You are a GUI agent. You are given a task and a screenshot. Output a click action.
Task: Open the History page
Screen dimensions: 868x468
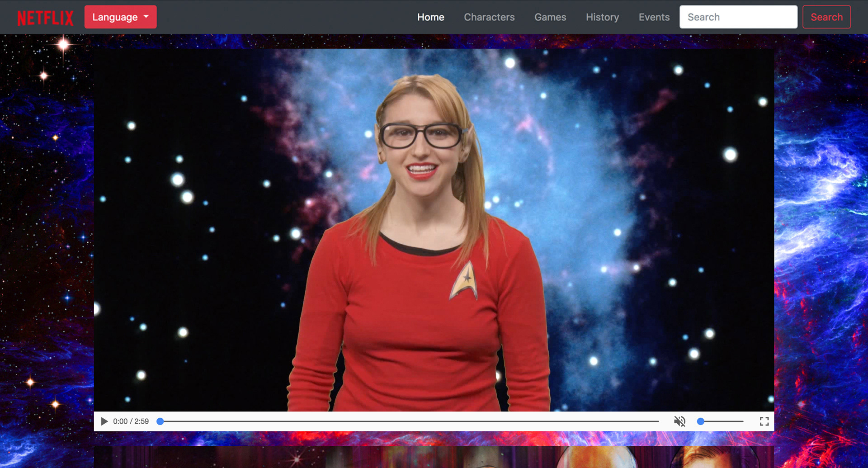(x=602, y=17)
